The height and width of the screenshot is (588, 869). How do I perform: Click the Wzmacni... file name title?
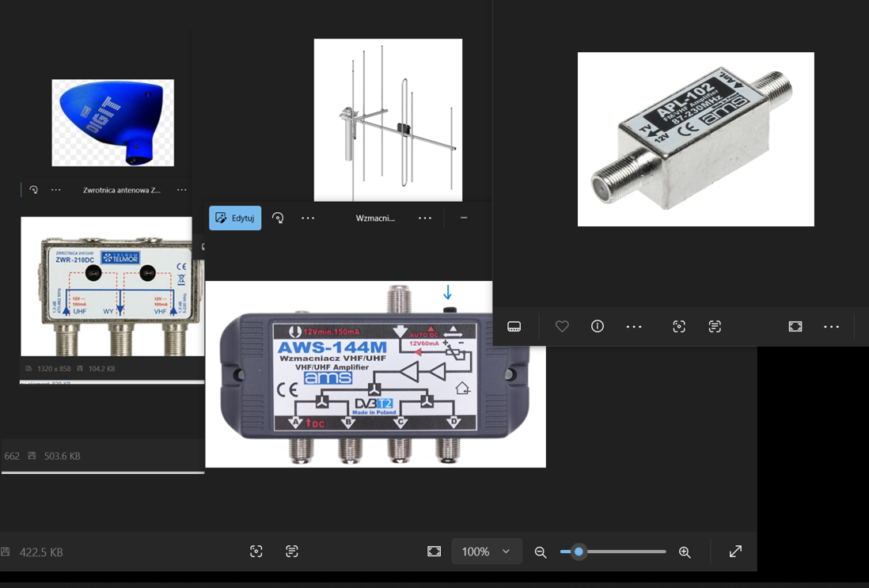click(x=375, y=218)
